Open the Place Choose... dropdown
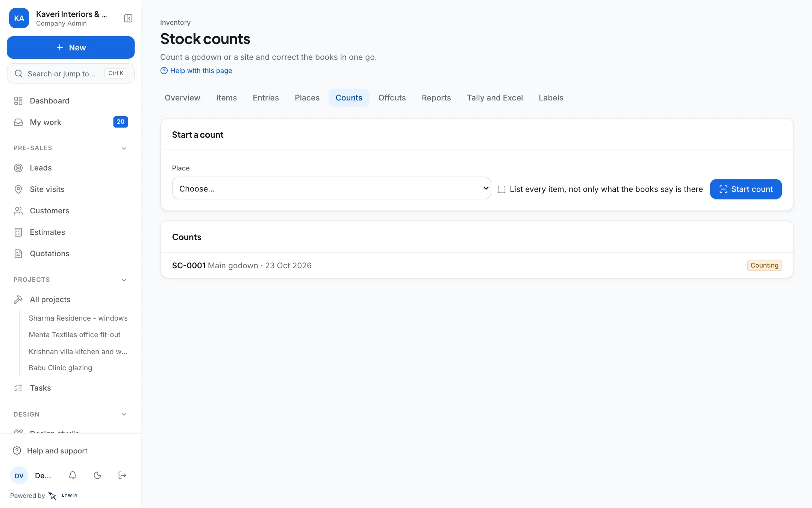Image resolution: width=812 pixels, height=508 pixels. click(331, 188)
